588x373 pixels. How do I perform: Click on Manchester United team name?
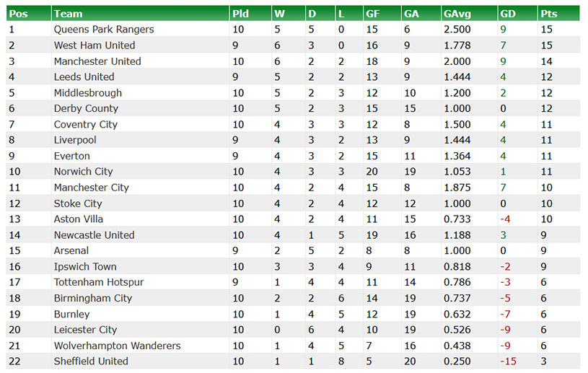point(97,61)
